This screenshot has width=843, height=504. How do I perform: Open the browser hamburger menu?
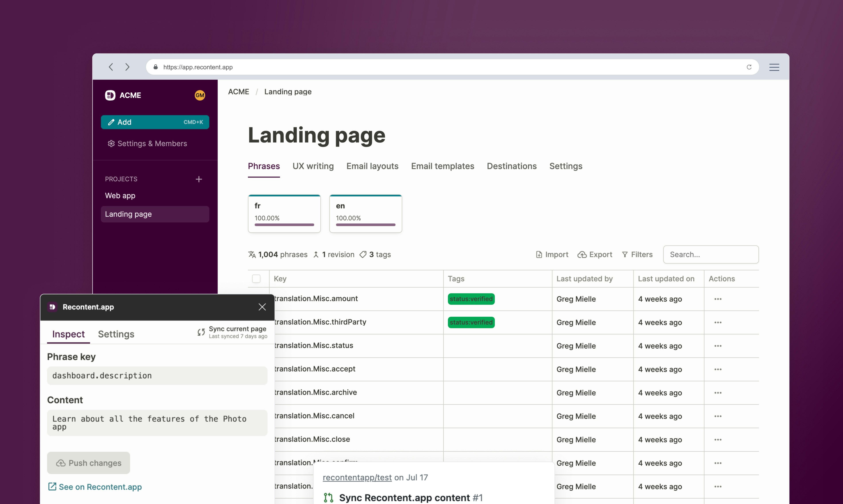[x=774, y=67]
